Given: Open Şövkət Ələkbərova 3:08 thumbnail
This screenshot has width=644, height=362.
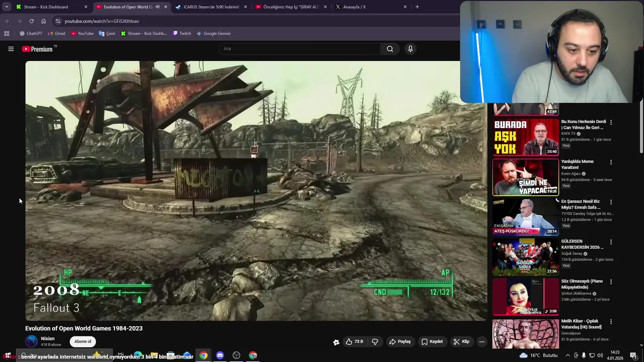Looking at the screenshot, I should pyautogui.click(x=525, y=297).
